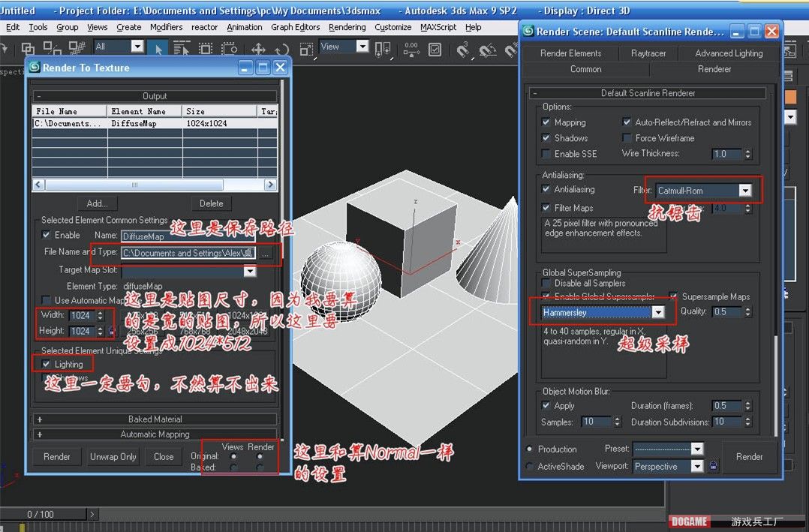
Task: Click the Select and Manipulate icon
Action: tap(411, 49)
